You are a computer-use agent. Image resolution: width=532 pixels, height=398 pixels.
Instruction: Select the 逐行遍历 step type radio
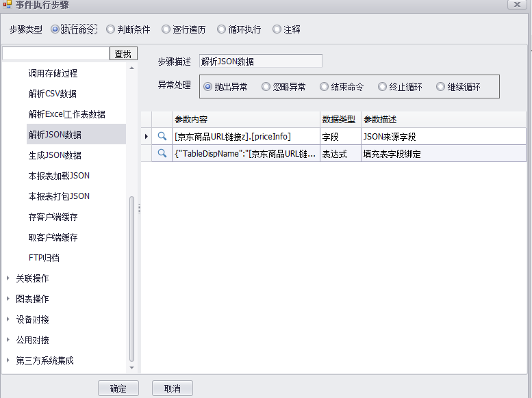166,29
